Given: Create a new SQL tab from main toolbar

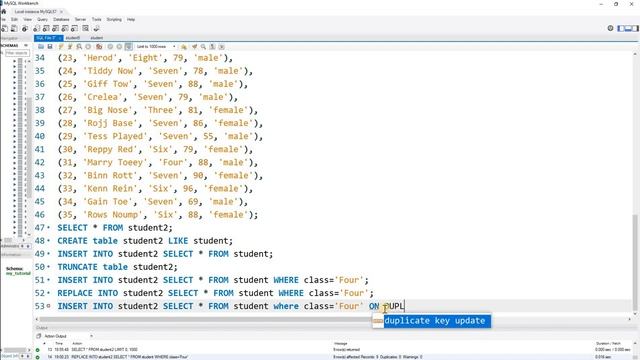Looking at the screenshot, I should 4,29.
